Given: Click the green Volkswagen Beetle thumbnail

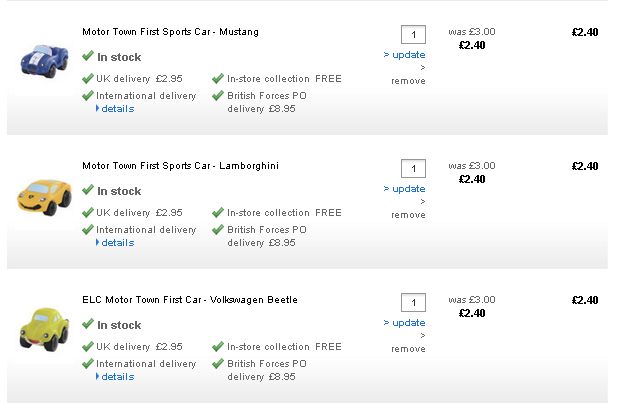Looking at the screenshot, I should click(x=43, y=328).
